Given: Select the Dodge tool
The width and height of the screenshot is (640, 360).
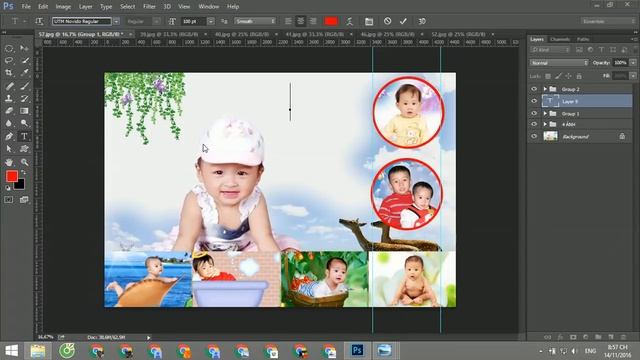Looking at the screenshot, I should tap(24, 123).
